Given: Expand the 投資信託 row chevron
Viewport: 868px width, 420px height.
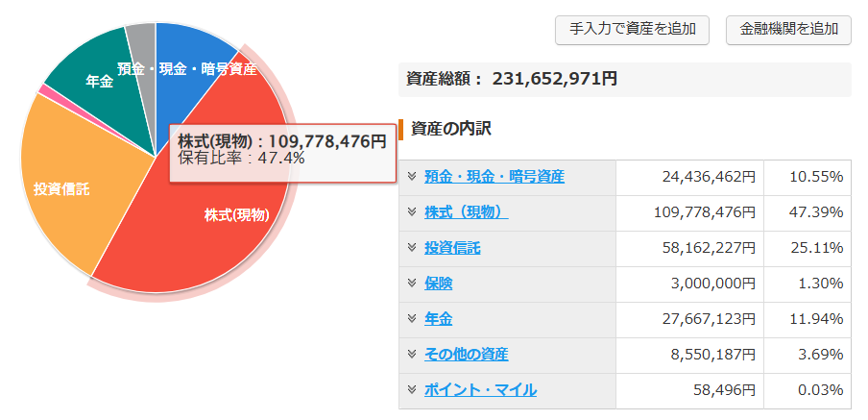Looking at the screenshot, I should coord(411,248).
